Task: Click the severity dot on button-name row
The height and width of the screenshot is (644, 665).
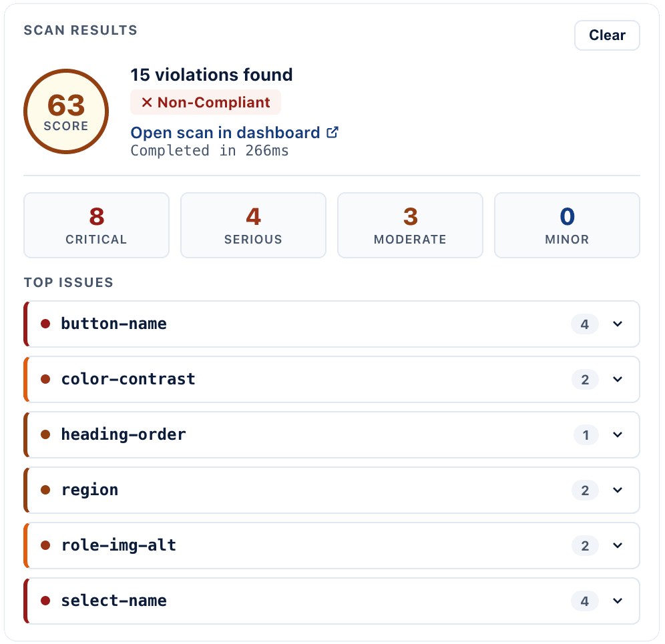Action: [x=45, y=324]
